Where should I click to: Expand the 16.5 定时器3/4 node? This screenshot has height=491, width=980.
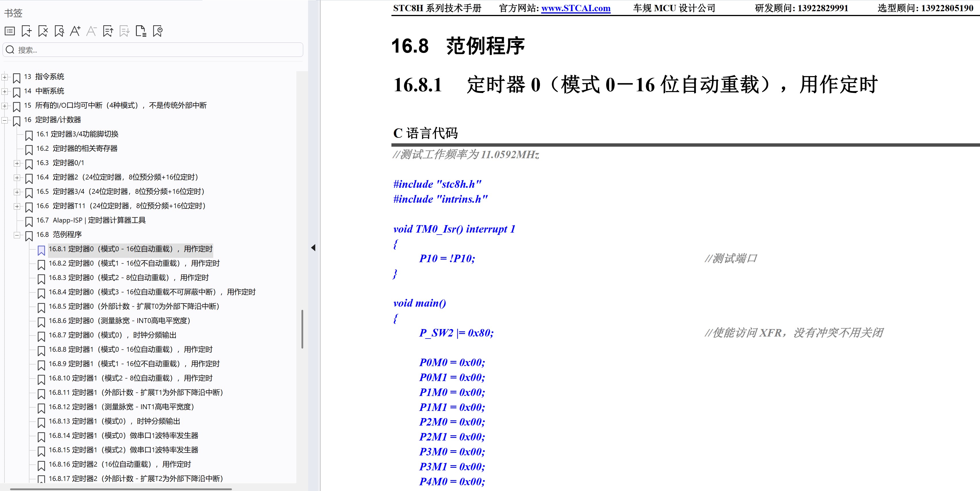17,192
